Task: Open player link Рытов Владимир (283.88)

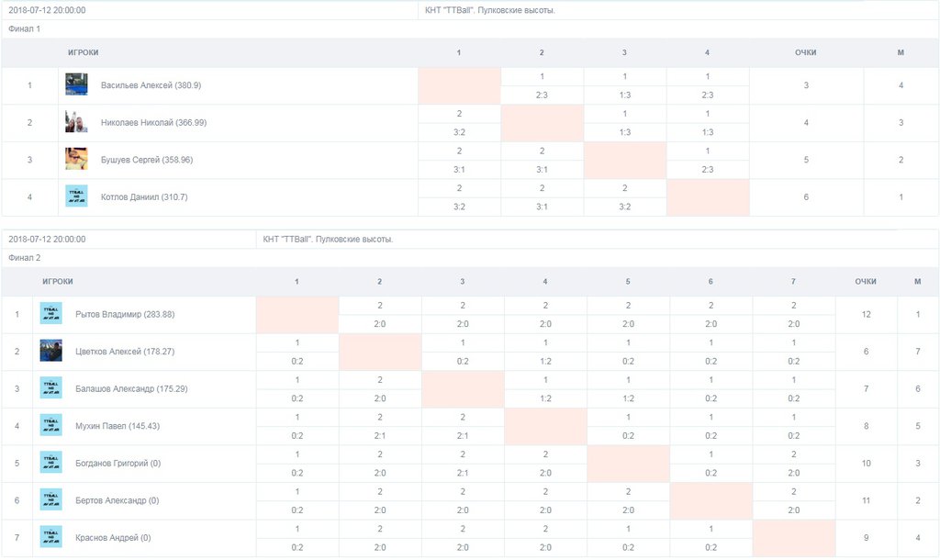Action: (125, 314)
